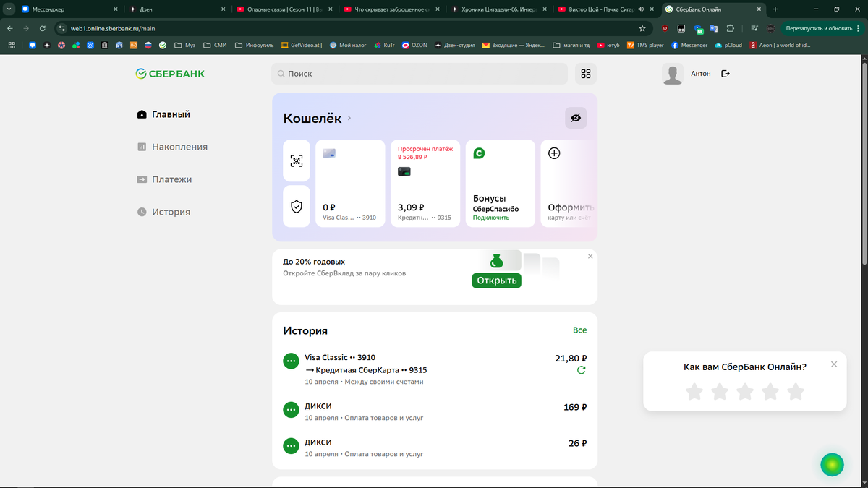This screenshot has height=488, width=868.
Task: Open the credit card ending 9315
Action: 425,183
